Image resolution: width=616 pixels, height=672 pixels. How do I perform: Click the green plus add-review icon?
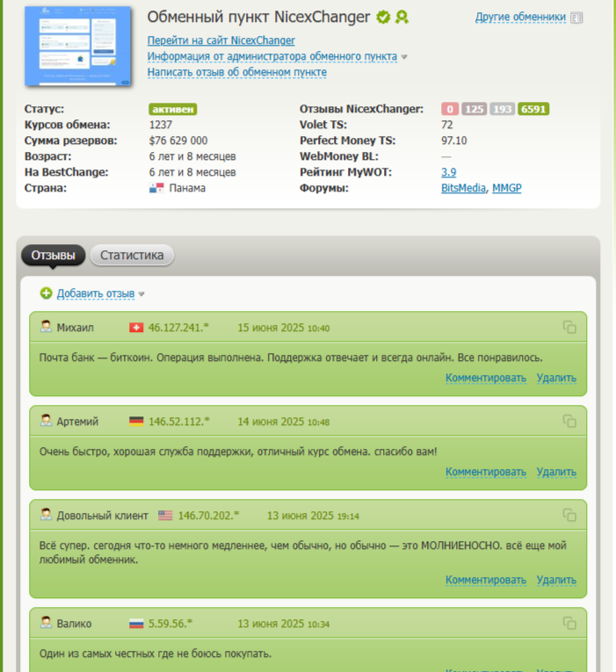[x=46, y=293]
